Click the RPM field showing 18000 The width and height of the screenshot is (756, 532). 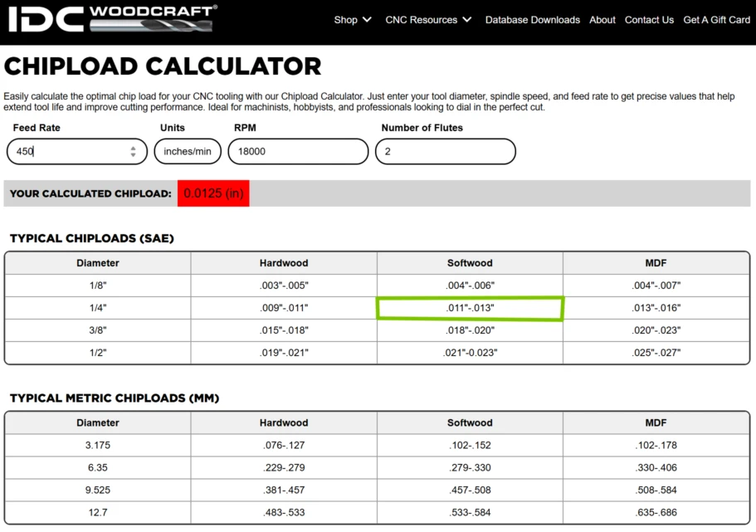click(298, 151)
